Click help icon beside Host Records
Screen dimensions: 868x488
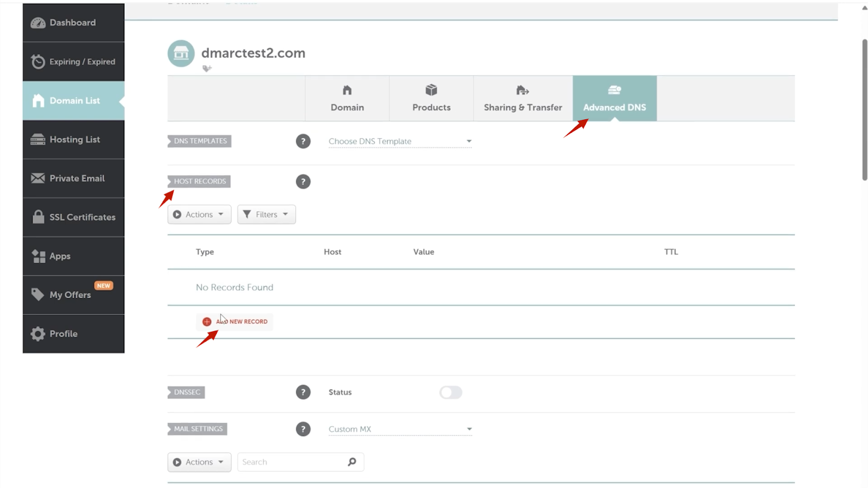tap(303, 182)
